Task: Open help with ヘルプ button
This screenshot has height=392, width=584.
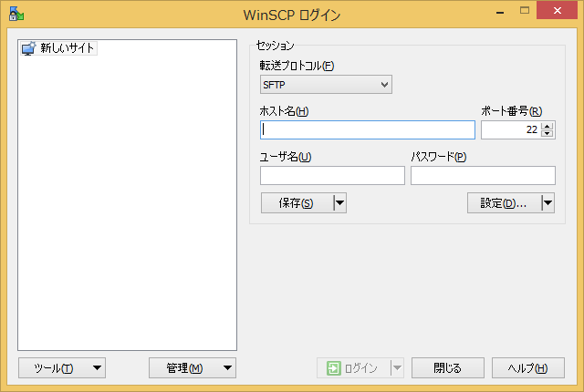Action: 528,368
